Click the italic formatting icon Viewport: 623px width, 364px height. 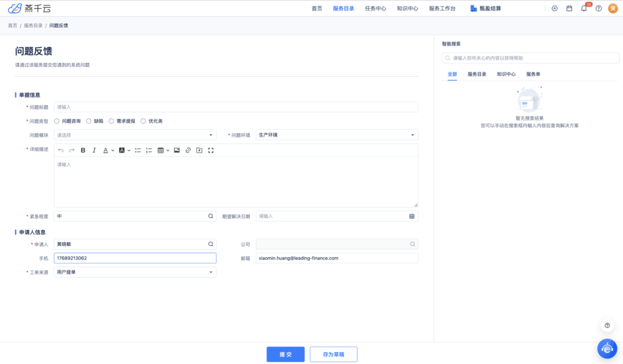[x=94, y=151]
